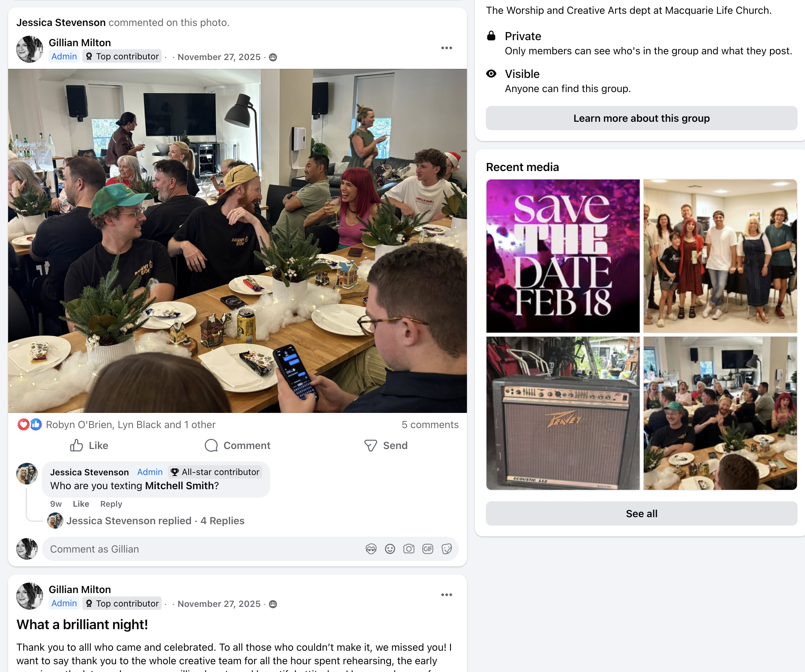The height and width of the screenshot is (672, 805).
Task: Open the Save The Date Feb 18 thumbnail
Action: (563, 256)
